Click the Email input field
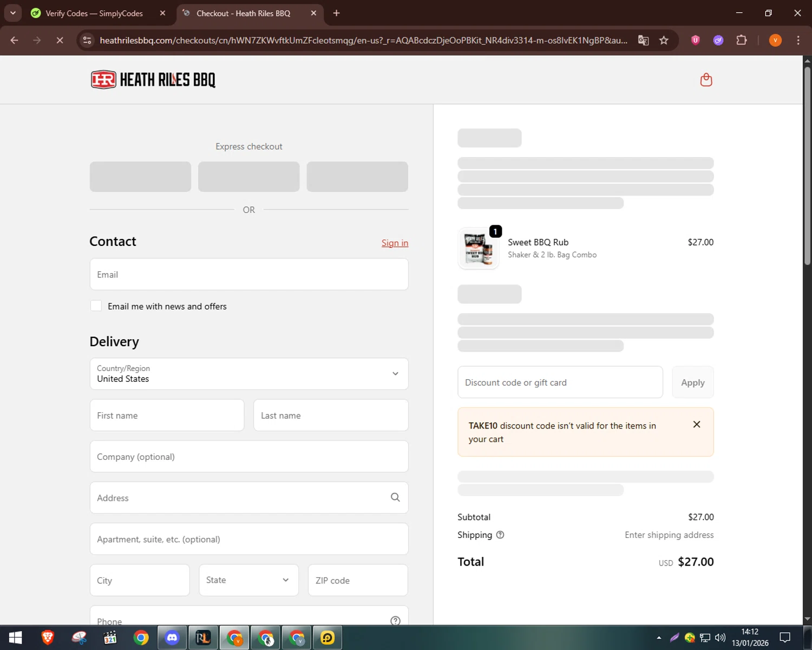 point(249,274)
